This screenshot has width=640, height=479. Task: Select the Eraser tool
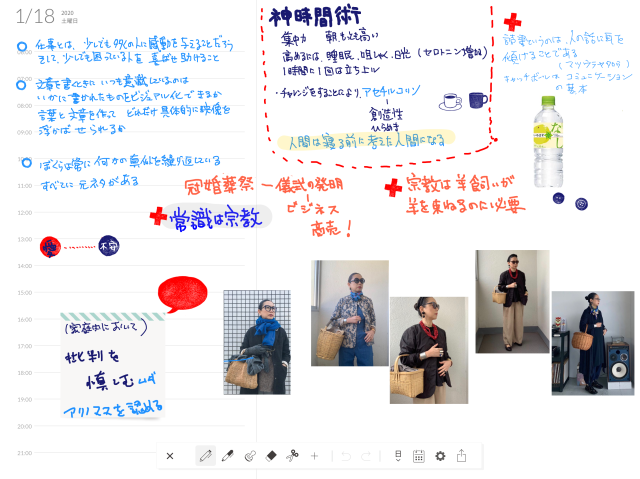[x=271, y=456]
